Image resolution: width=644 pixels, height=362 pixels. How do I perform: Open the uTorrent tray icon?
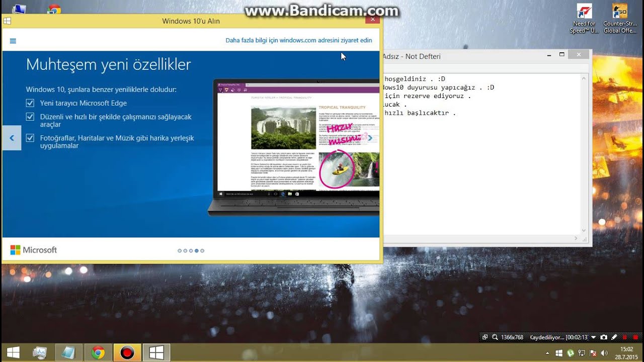coord(571,353)
